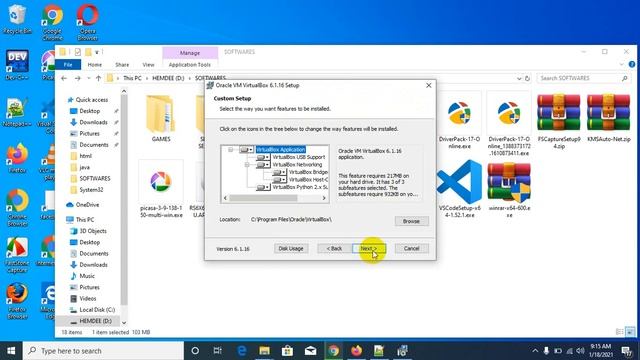
Task: Open Microsoft Store from the taskbar
Action: (287, 351)
